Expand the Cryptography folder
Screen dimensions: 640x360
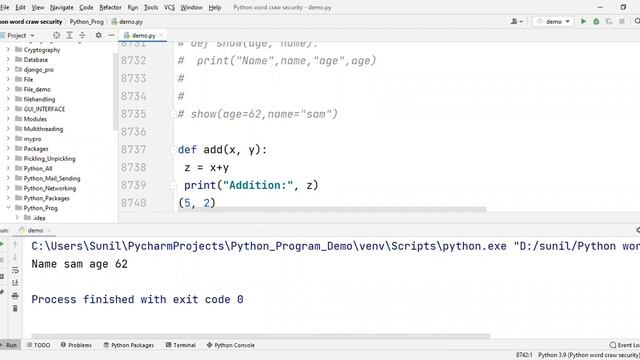pos(8,49)
